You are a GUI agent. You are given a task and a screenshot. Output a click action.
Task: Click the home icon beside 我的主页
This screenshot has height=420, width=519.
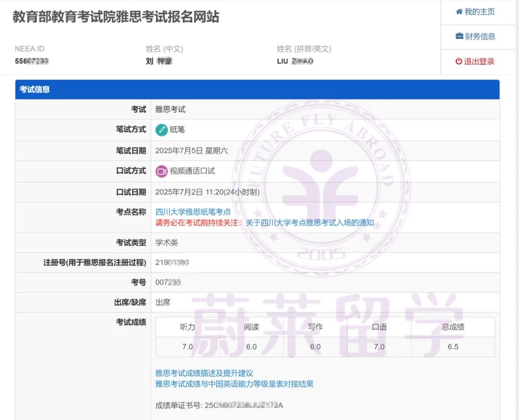pos(459,12)
